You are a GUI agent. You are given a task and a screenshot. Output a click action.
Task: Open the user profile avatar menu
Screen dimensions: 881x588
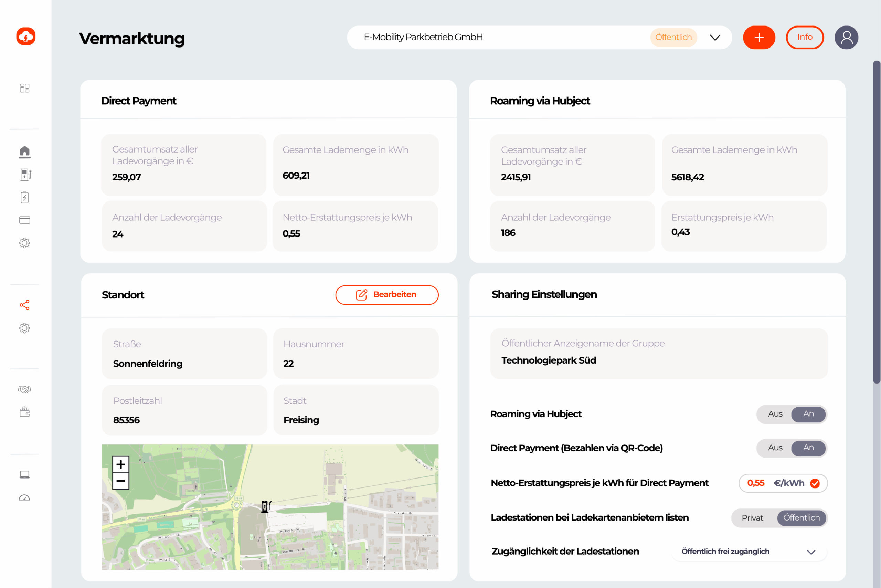point(847,37)
